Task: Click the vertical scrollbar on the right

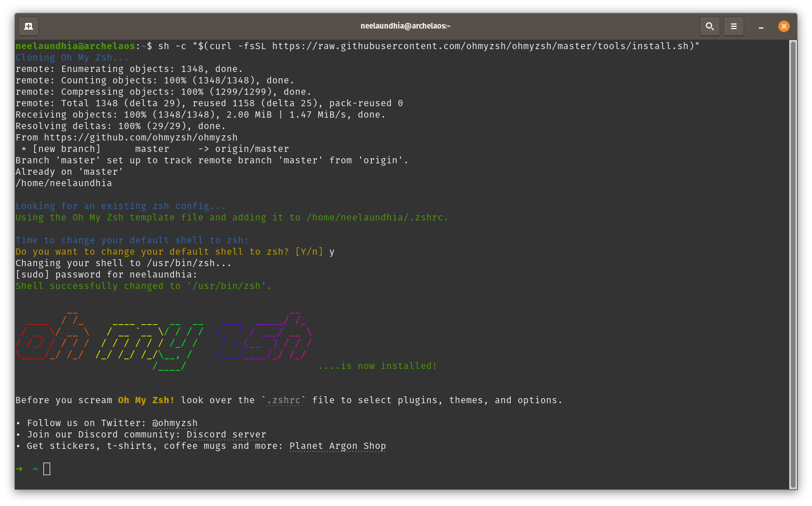Action: (793, 263)
